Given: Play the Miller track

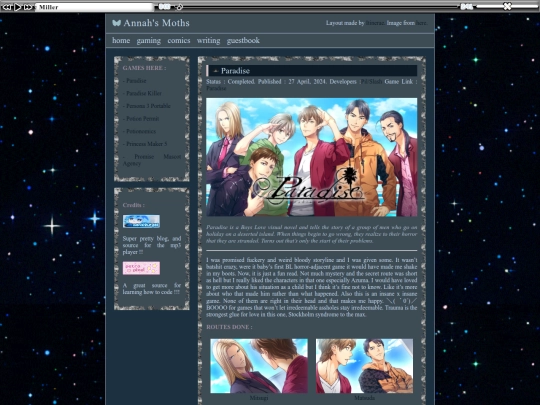Looking at the screenshot, I should coord(18,7).
